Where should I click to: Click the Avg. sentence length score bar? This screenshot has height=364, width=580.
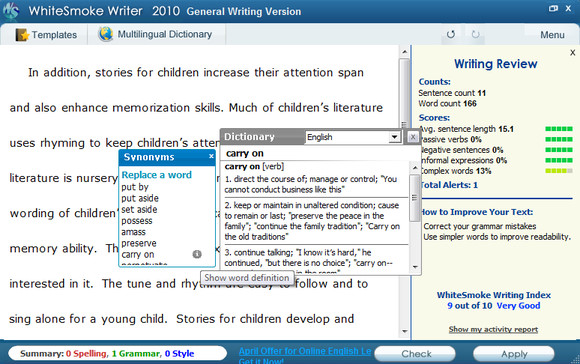559,129
